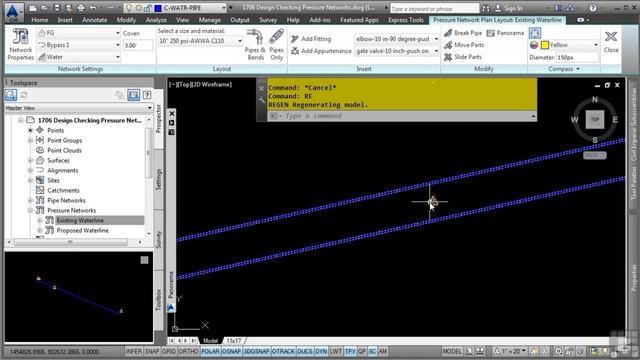
Task: Toggle OSNAP in status bar
Action: (231, 351)
